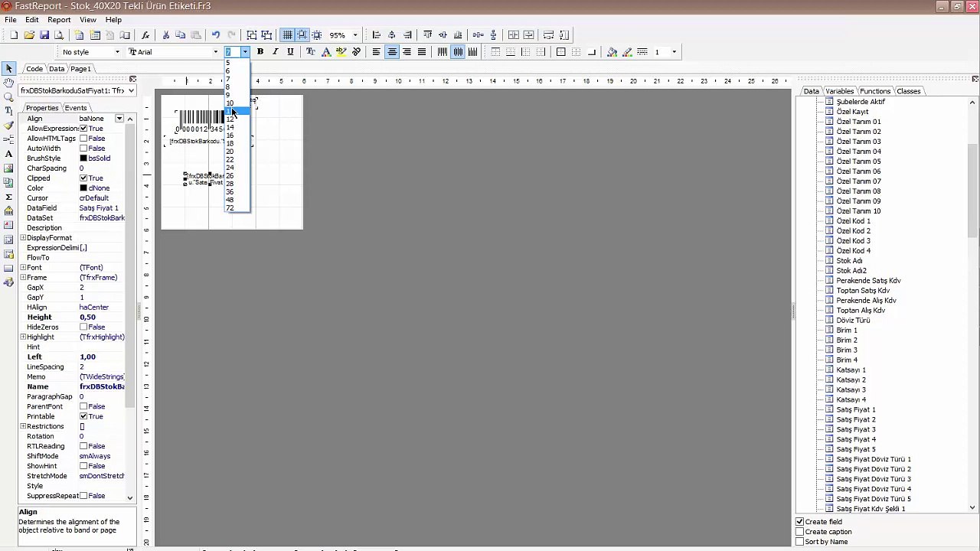Save the report using the disk icon
The image size is (980, 551).
[x=44, y=35]
